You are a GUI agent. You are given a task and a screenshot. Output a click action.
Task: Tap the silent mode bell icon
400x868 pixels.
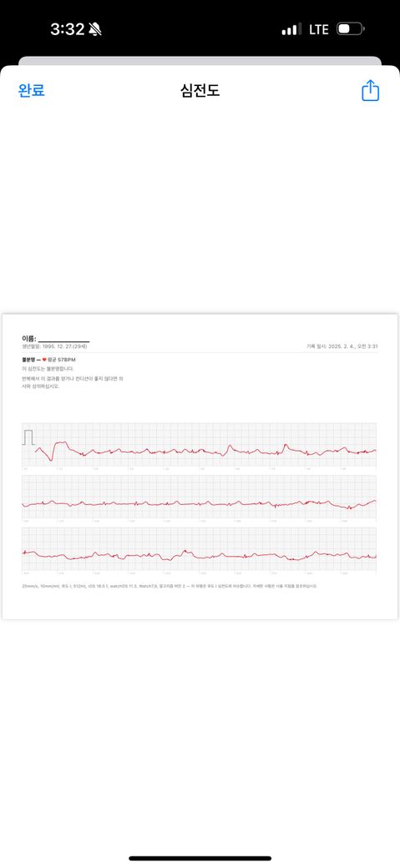pyautogui.click(x=95, y=29)
